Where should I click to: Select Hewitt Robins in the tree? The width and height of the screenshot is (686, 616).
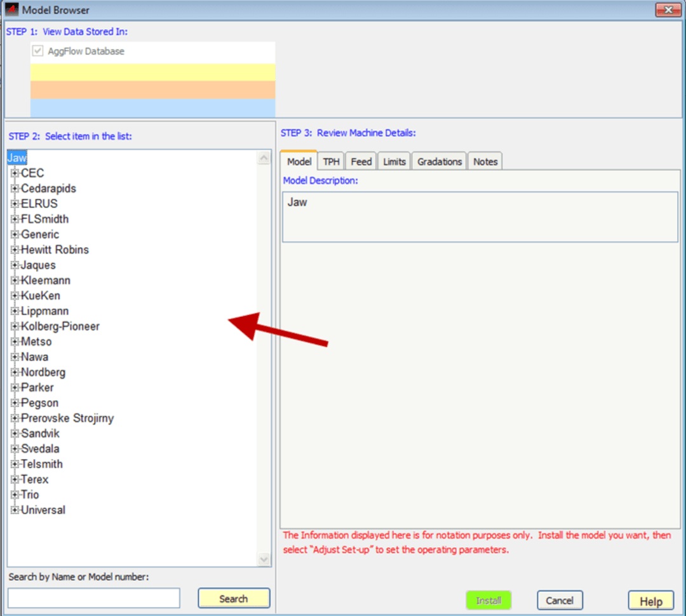(x=55, y=250)
